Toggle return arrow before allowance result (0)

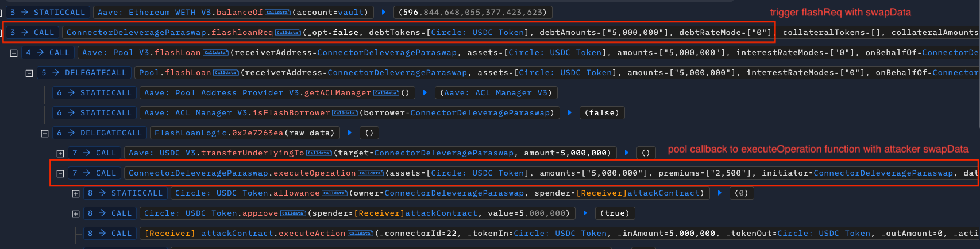coord(720,193)
